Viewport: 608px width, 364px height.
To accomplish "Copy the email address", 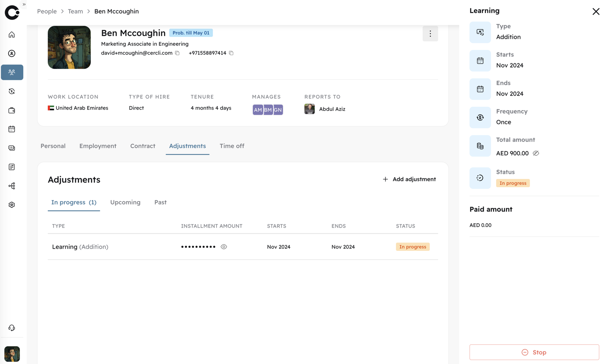I will 177,53.
